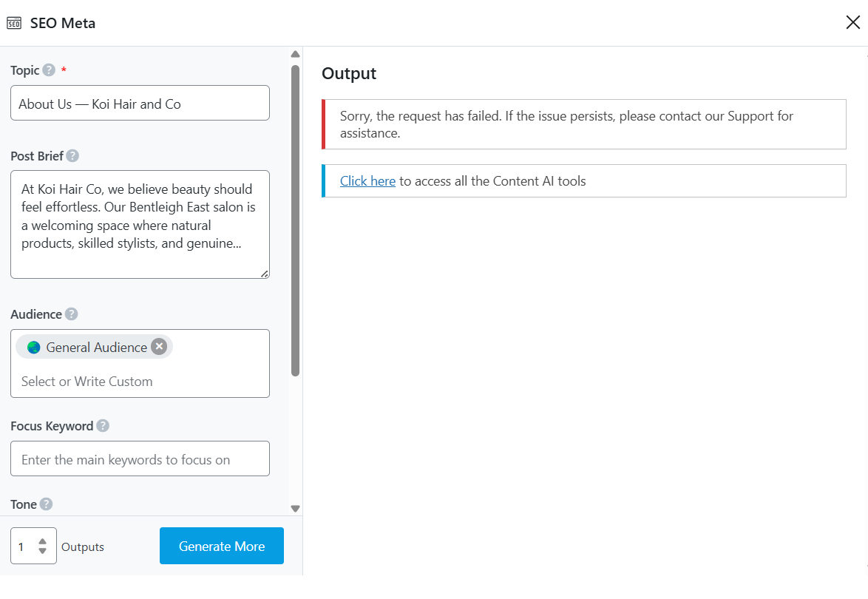
Task: Focus the Focus Keyword input field
Action: point(140,459)
